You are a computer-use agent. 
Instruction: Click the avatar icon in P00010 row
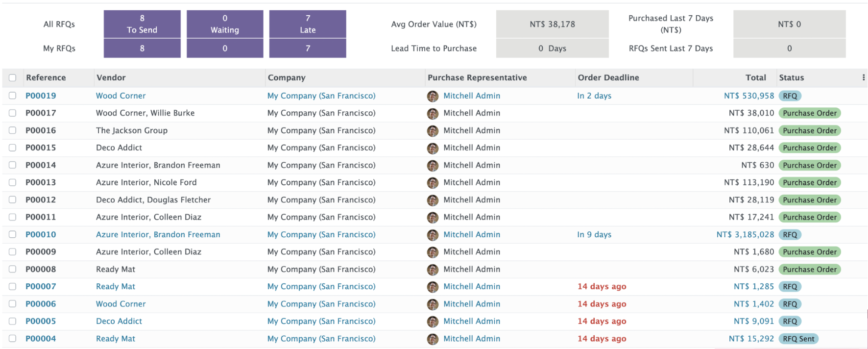point(433,235)
